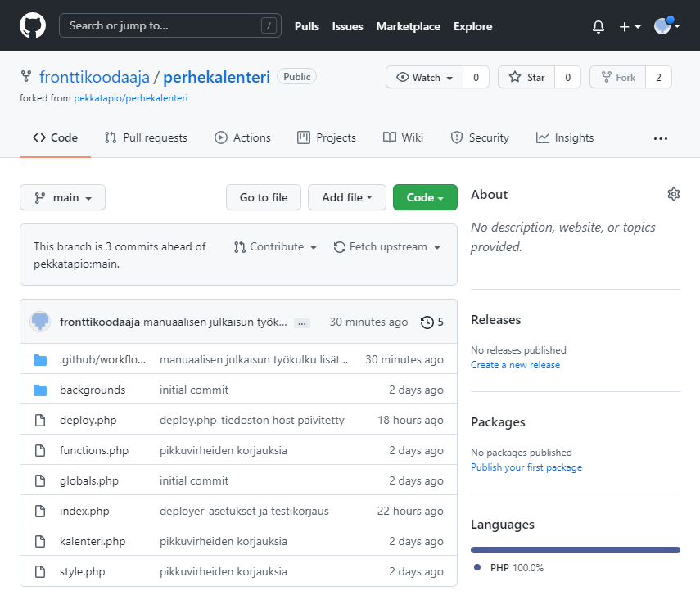Image resolution: width=700 pixels, height=595 pixels.
Task: Open the three-dots more tabs menu
Action: point(661,138)
